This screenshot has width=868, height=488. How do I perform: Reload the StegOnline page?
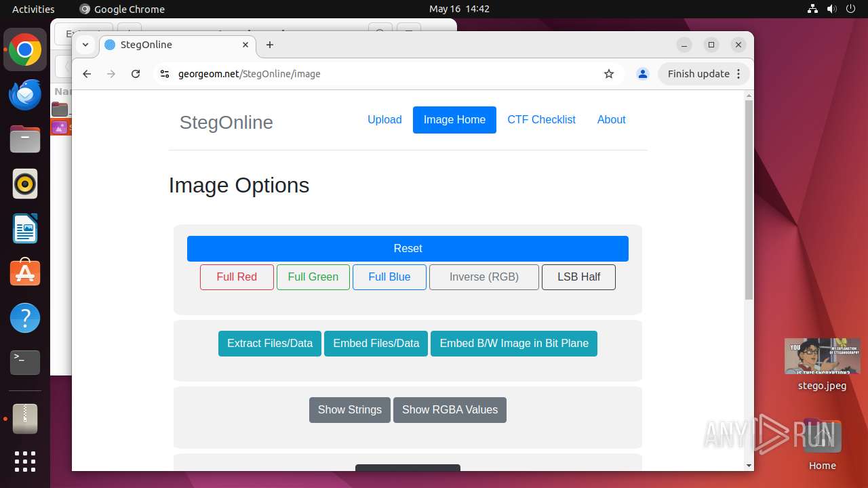coord(136,74)
